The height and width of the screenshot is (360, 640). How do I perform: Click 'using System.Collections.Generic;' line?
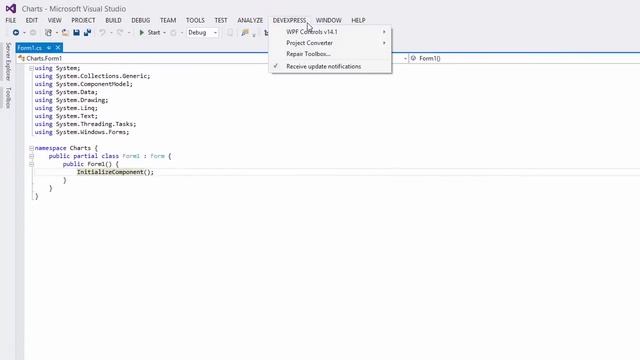point(92,76)
